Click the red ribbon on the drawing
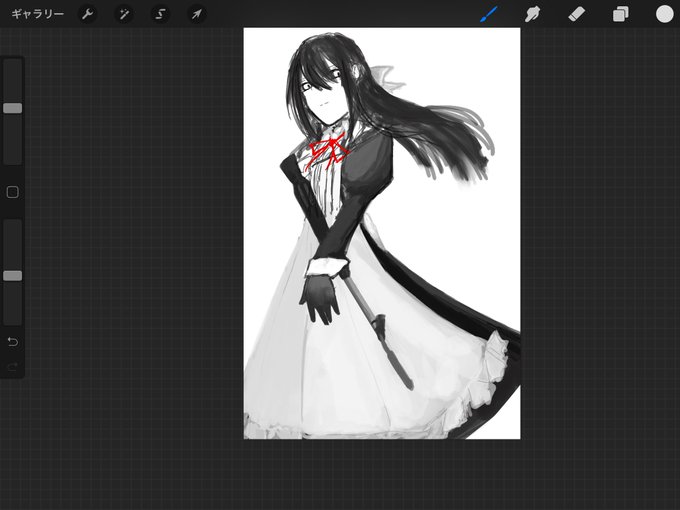 click(x=328, y=152)
